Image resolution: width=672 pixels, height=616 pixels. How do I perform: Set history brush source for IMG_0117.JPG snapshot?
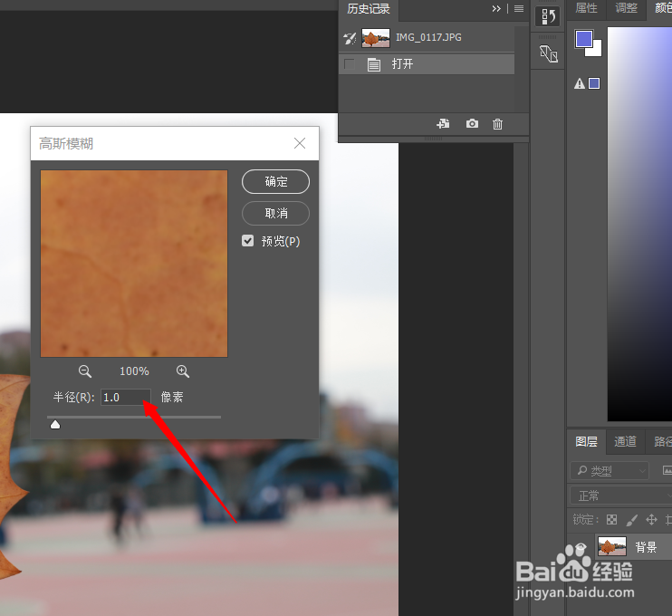[350, 38]
